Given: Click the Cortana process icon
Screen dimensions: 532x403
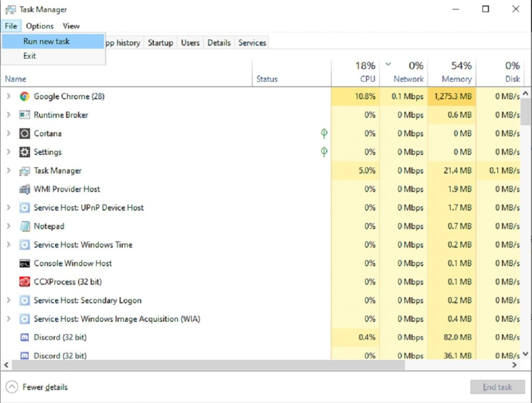Looking at the screenshot, I should [24, 134].
